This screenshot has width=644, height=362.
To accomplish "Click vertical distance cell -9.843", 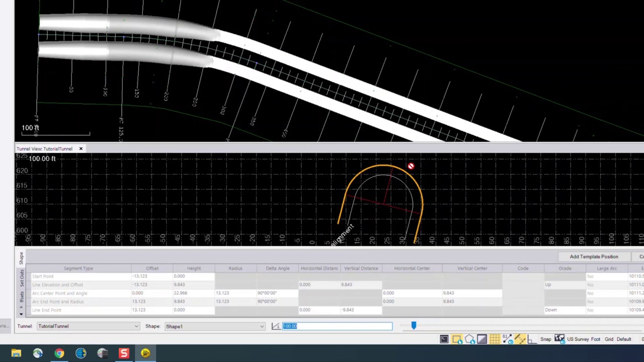I will [361, 310].
